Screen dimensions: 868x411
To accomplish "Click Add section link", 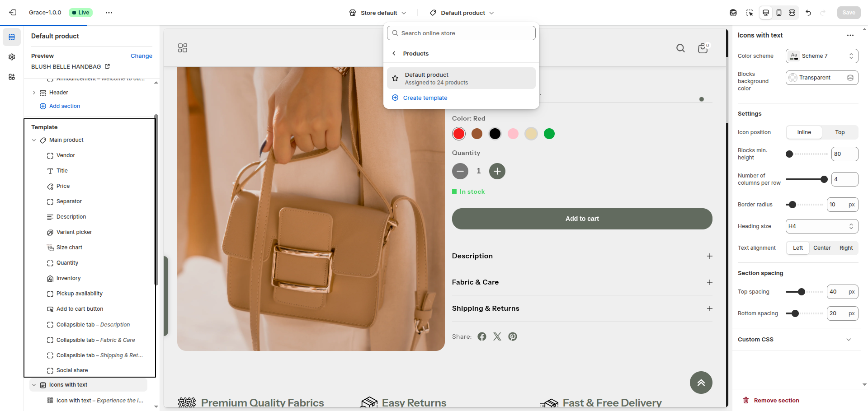I will coord(65,106).
